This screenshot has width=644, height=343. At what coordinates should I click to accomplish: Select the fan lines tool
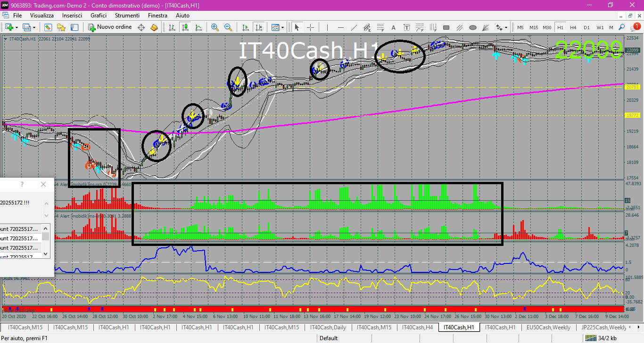click(486, 27)
